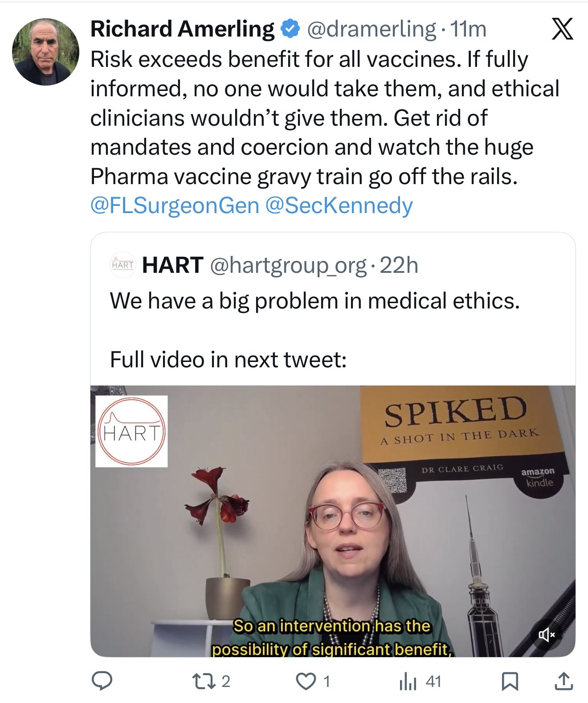The image size is (588, 703).
Task: Click the quoted tweet's 22h timestamp
Action: (x=399, y=265)
